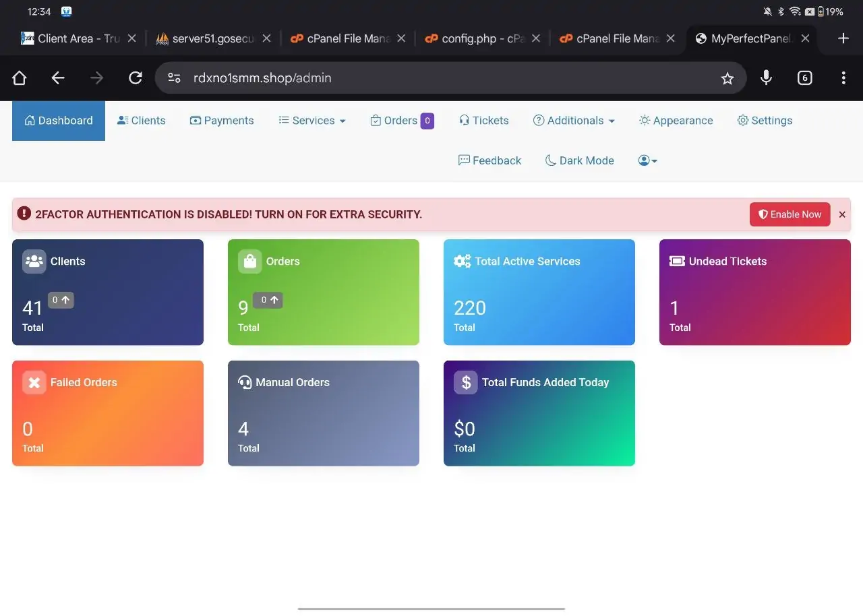Open the admin user account dropdown
This screenshot has width=863, height=616.
(647, 160)
